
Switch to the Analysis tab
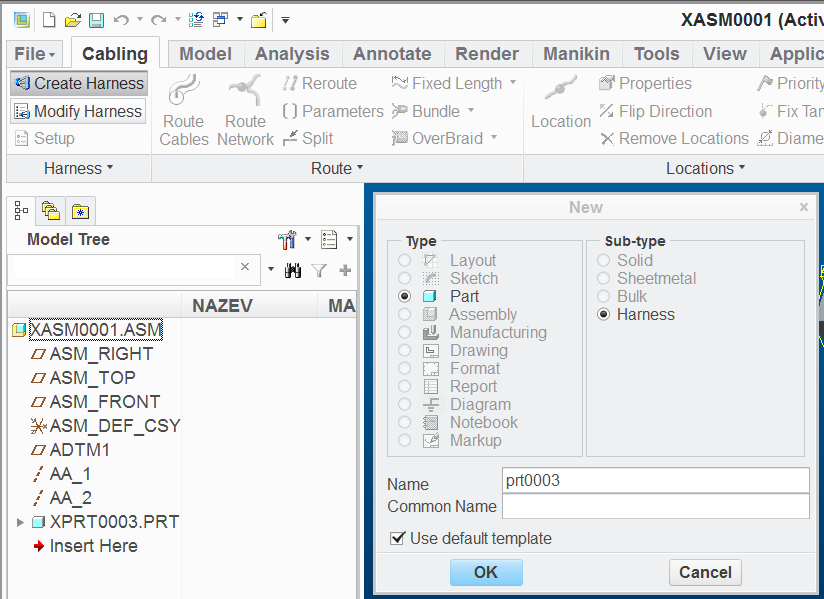tap(292, 54)
